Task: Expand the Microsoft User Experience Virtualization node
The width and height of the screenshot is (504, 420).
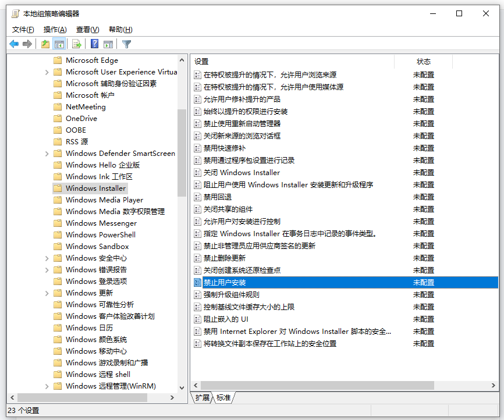Action: coord(47,72)
